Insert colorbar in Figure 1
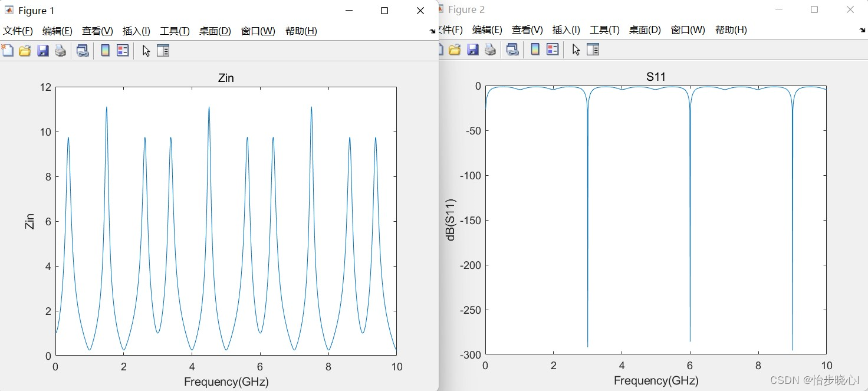 [x=105, y=51]
